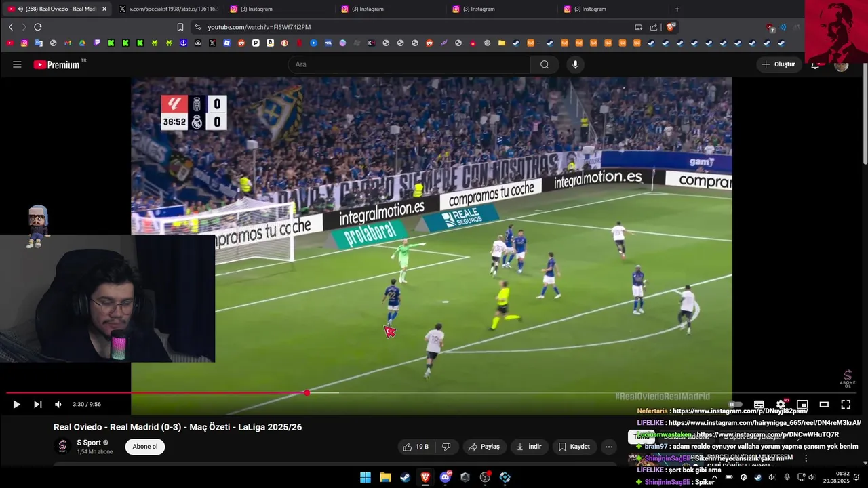
Task: Open the Reddit bookmark after X
Action: (x=241, y=43)
